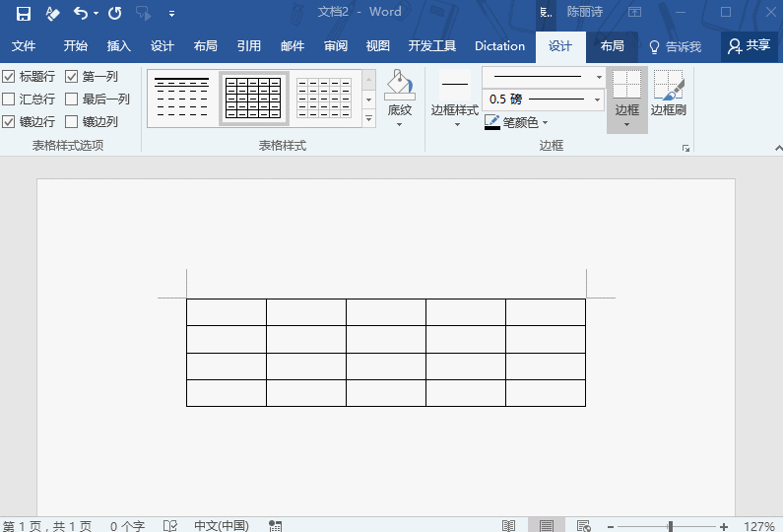Click the zoom out minus button
783x532 pixels.
611,526
